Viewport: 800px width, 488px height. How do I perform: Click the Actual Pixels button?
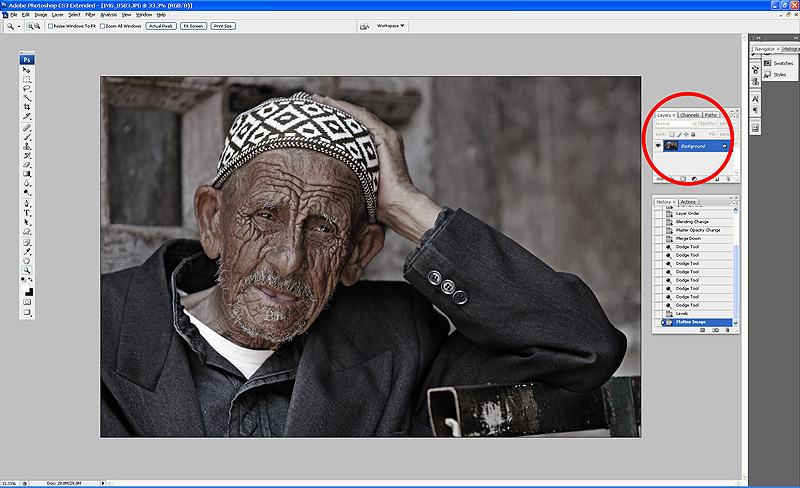pos(160,26)
